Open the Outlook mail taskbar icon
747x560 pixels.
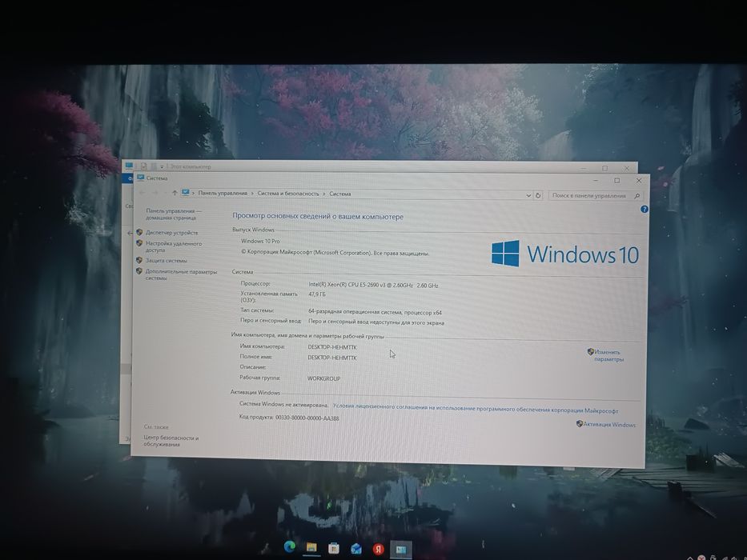[x=355, y=549]
